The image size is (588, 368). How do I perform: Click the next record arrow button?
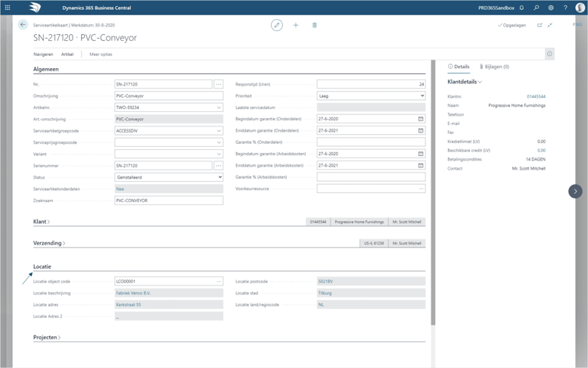(x=575, y=192)
